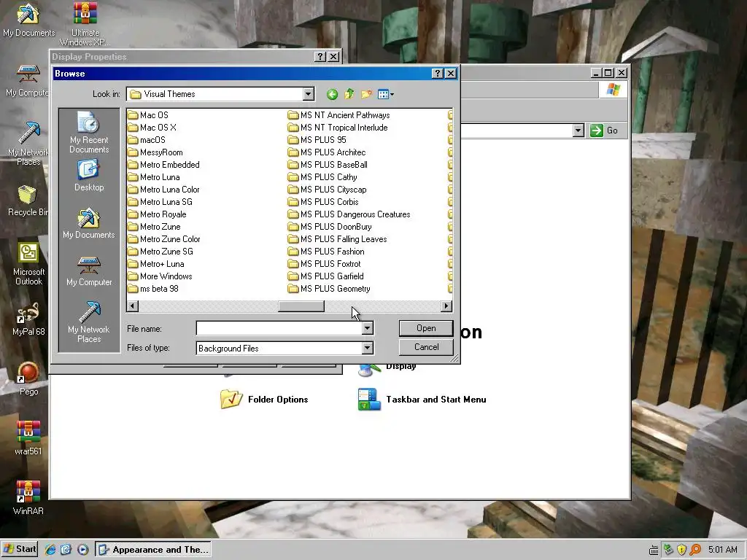This screenshot has height=560, width=747.
Task: Go up one folder level
Action: [349, 94]
